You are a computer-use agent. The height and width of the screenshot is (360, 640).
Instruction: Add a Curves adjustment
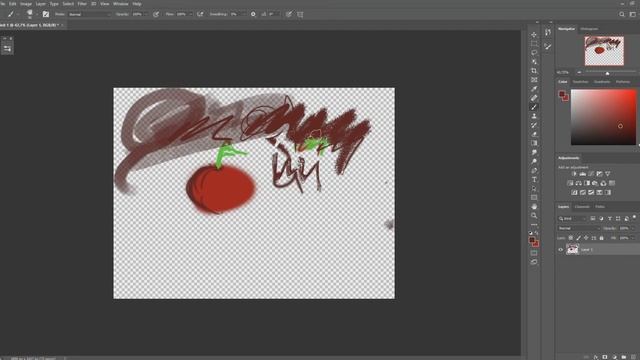point(591,174)
